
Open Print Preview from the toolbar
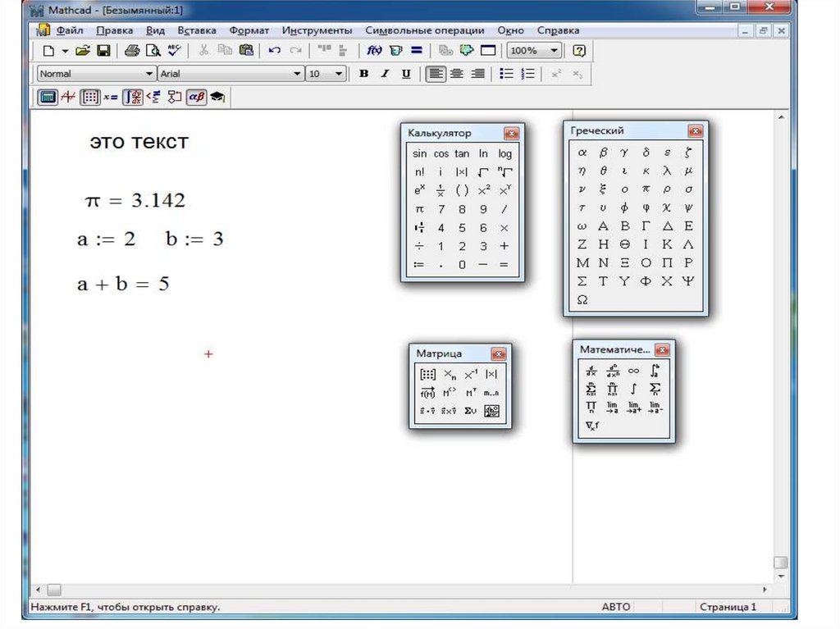click(x=153, y=51)
